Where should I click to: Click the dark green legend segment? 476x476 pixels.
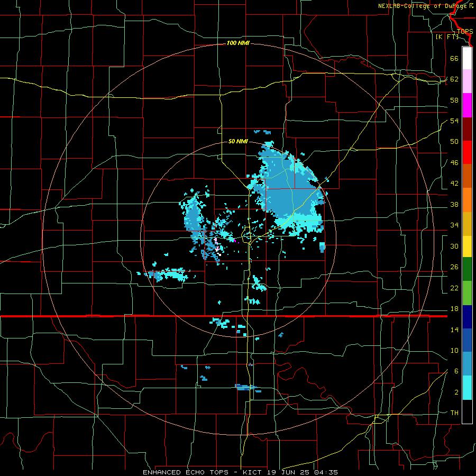(x=467, y=269)
